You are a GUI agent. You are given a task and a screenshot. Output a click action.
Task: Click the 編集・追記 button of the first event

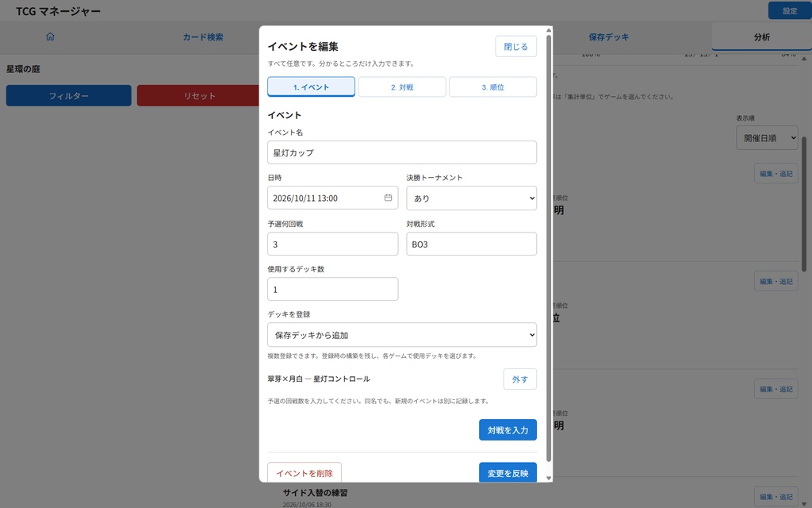[776, 173]
